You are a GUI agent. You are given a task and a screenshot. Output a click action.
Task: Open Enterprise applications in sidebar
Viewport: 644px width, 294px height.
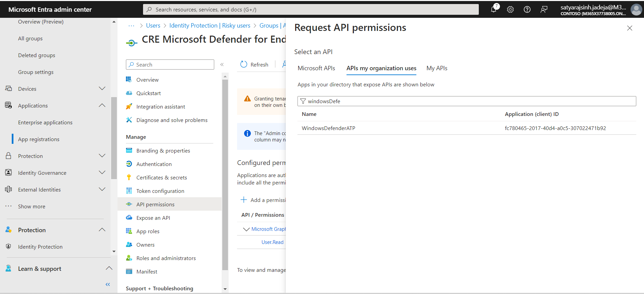pos(45,122)
